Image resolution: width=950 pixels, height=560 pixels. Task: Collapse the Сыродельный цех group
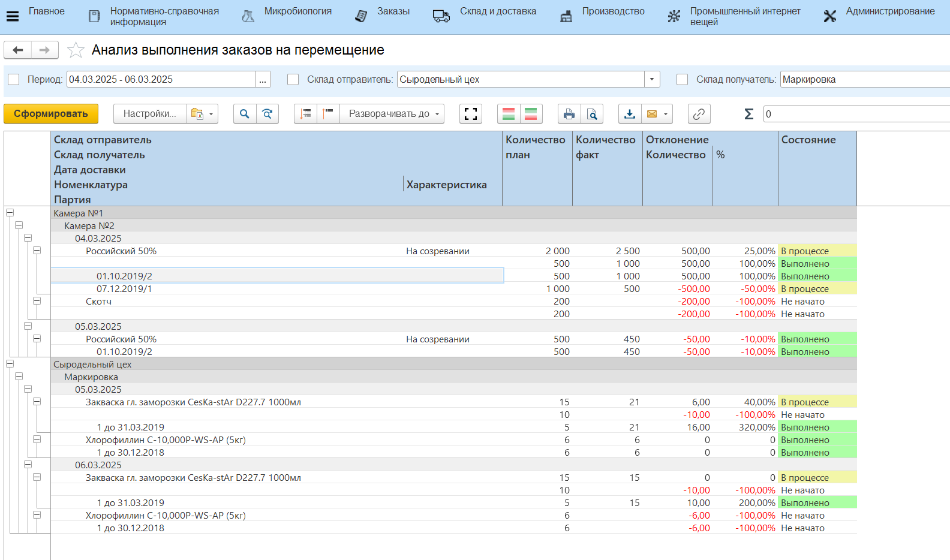pyautogui.click(x=10, y=364)
